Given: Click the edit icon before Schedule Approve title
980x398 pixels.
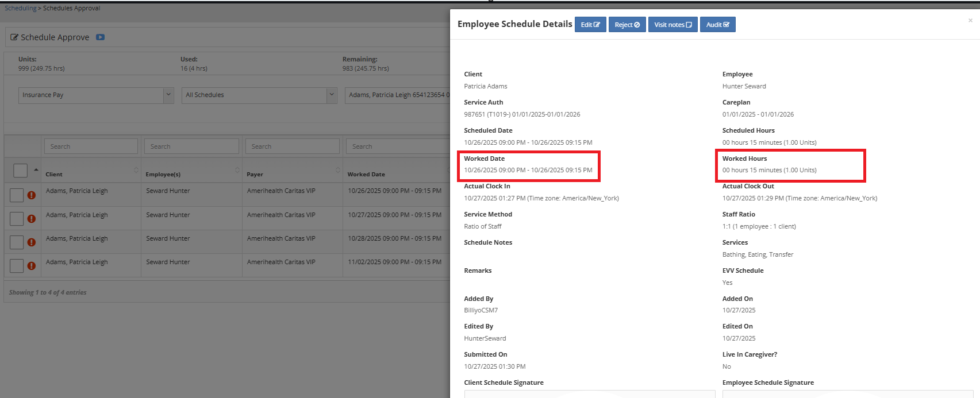Looking at the screenshot, I should click(x=14, y=37).
